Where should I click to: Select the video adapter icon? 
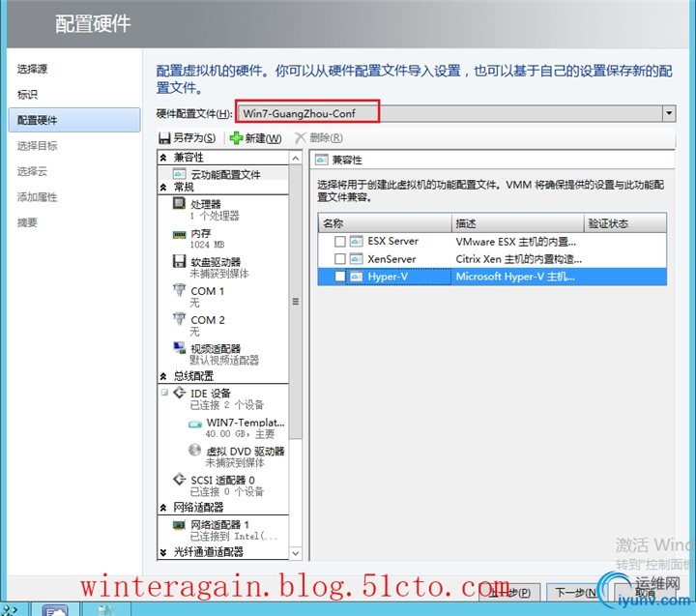click(180, 347)
